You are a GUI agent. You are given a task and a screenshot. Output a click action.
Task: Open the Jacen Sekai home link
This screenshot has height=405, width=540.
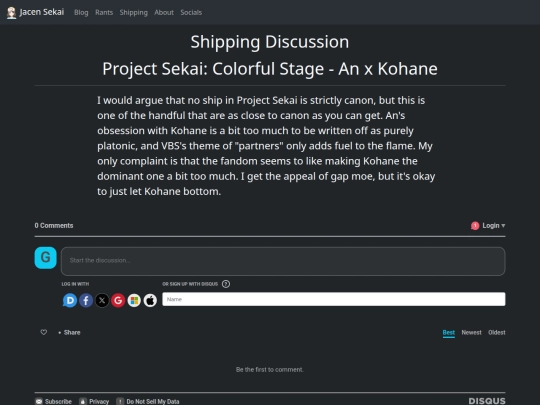click(42, 12)
